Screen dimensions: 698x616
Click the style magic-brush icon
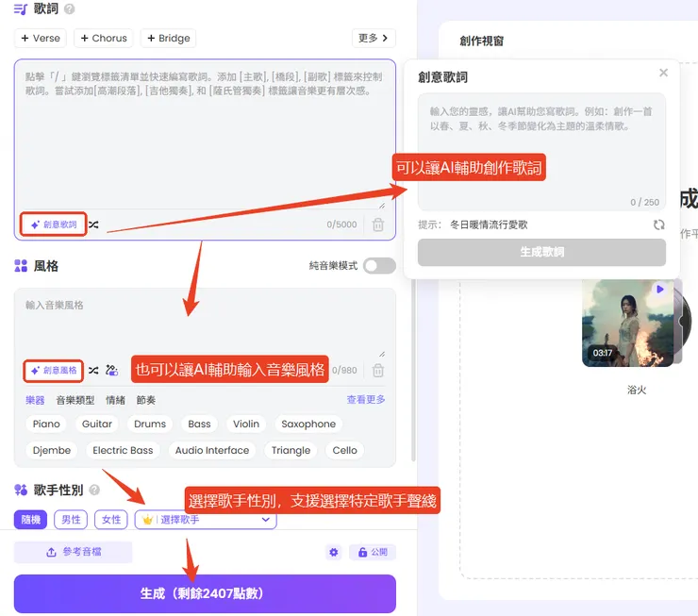111,371
